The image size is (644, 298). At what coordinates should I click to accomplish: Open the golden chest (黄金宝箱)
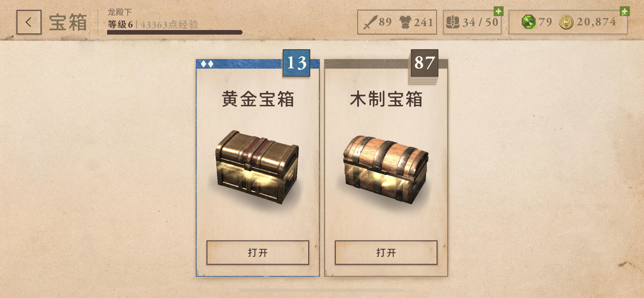pos(258,253)
